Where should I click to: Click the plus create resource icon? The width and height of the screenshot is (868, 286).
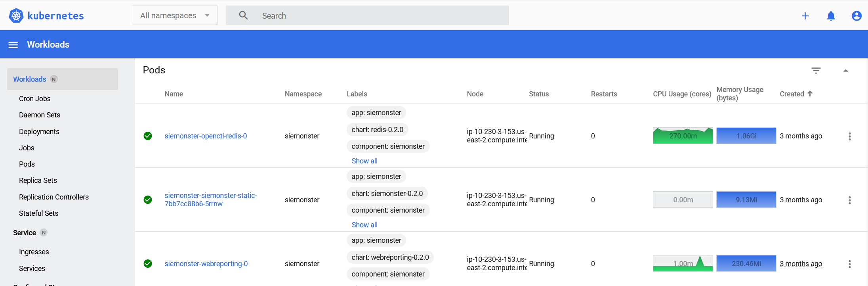(x=805, y=16)
